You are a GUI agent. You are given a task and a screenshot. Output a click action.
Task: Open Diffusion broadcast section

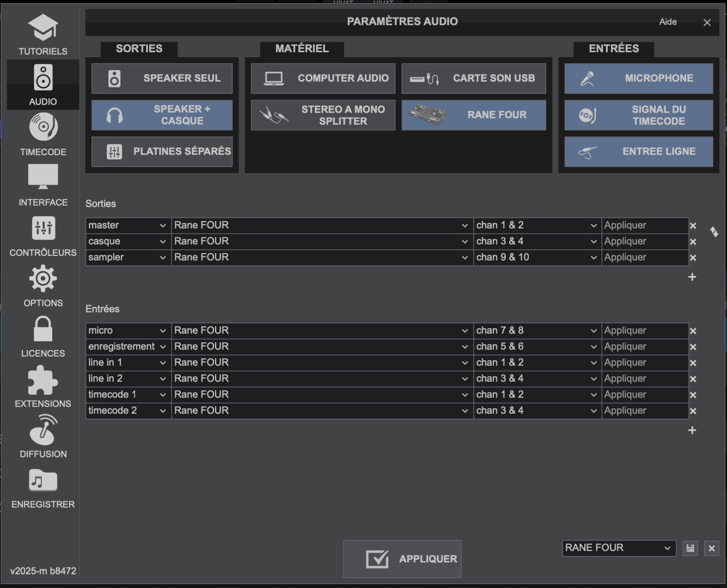43,437
